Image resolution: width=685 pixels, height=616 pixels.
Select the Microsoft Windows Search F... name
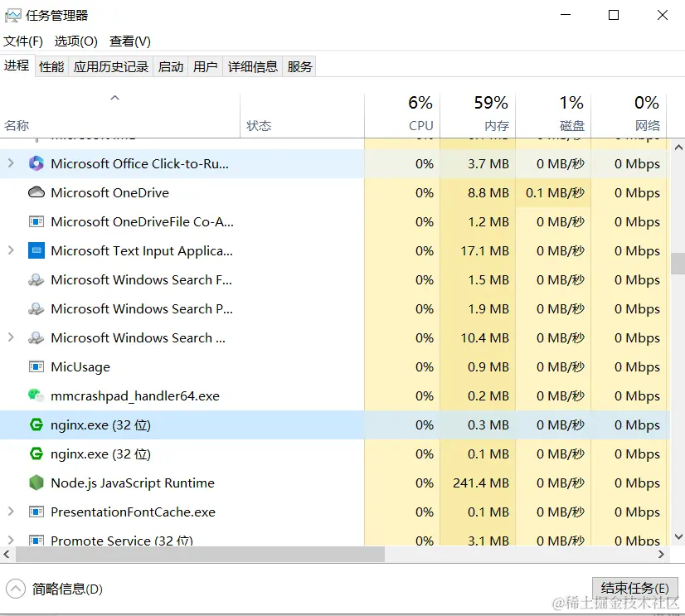[x=142, y=279]
